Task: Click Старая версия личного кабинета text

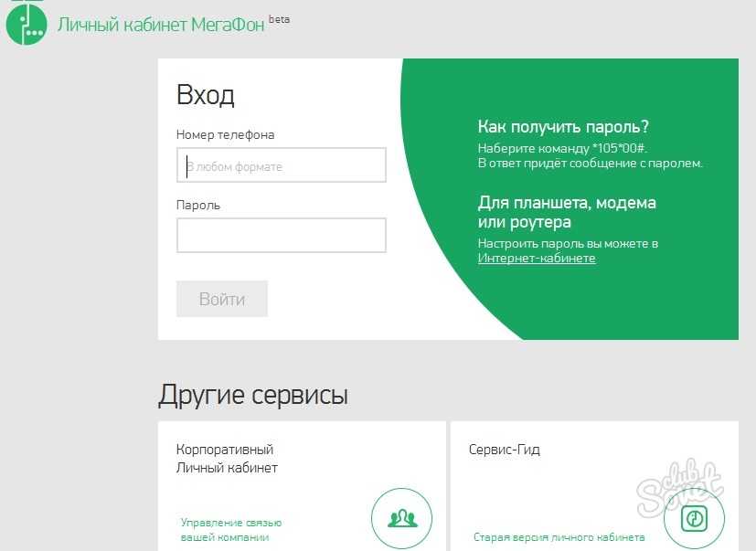Action: 559,537
